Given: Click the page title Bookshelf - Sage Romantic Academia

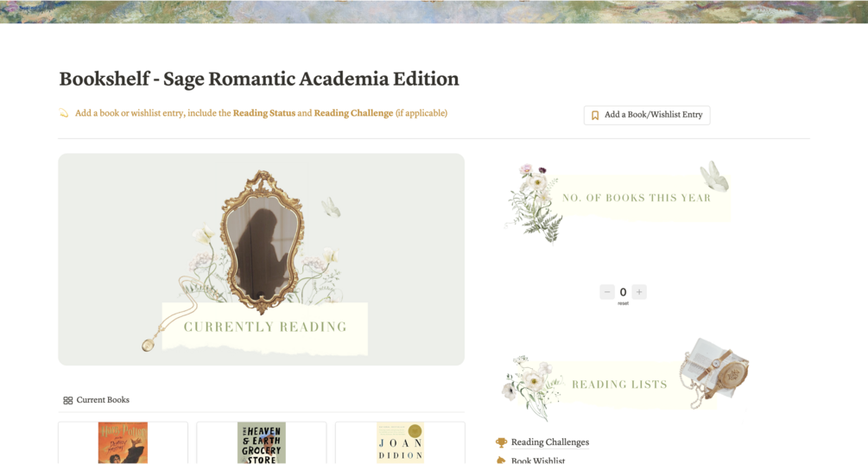Looking at the screenshot, I should click(259, 79).
